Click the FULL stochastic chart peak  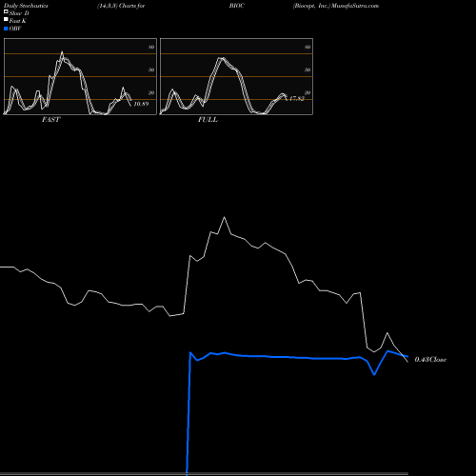(221, 58)
